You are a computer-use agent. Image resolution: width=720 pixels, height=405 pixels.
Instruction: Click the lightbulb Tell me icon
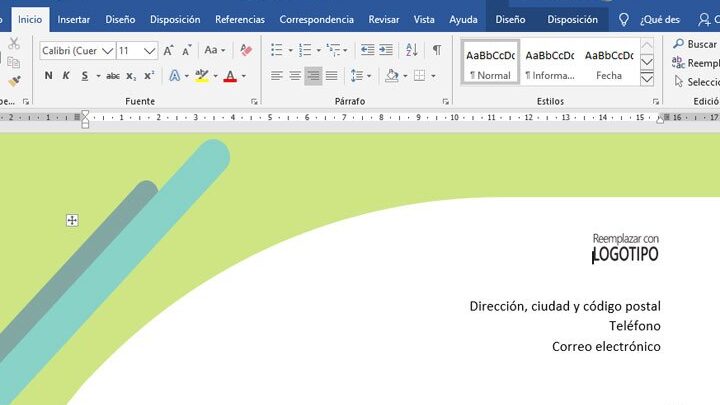pyautogui.click(x=624, y=19)
